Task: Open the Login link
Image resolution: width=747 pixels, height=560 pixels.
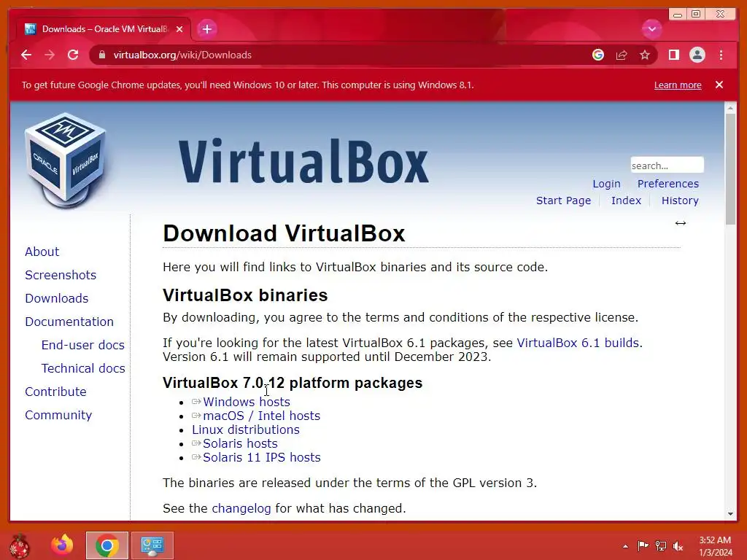Action: [x=606, y=184]
